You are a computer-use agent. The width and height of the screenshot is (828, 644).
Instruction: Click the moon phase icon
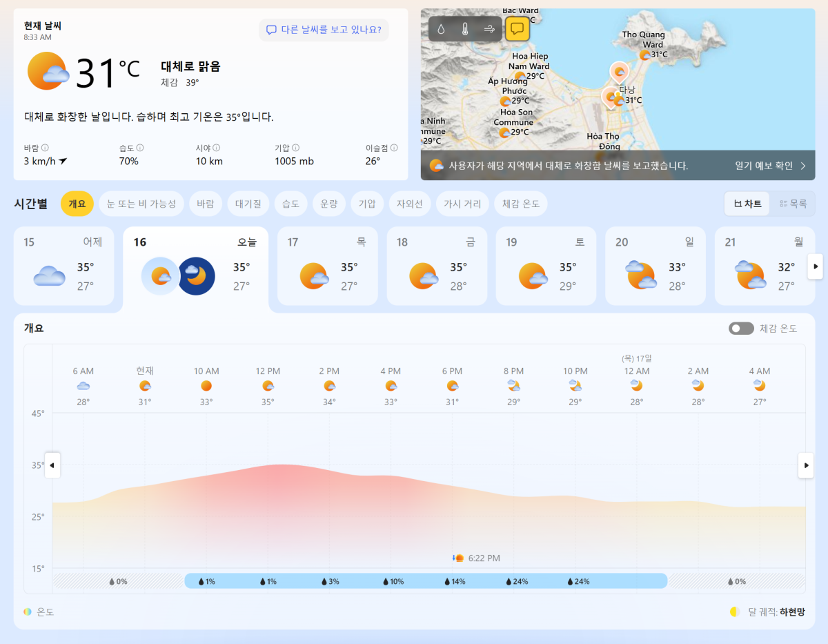pos(735,612)
